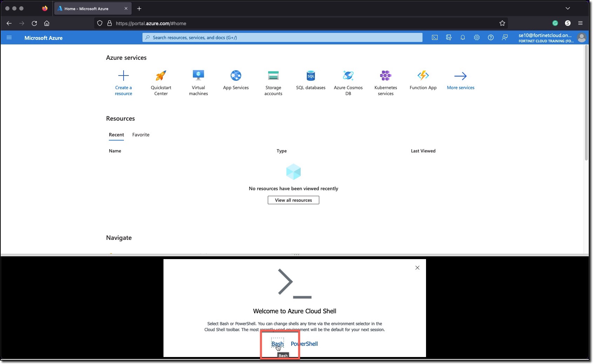Open the App Services icon
This screenshot has width=593, height=364.
click(236, 76)
